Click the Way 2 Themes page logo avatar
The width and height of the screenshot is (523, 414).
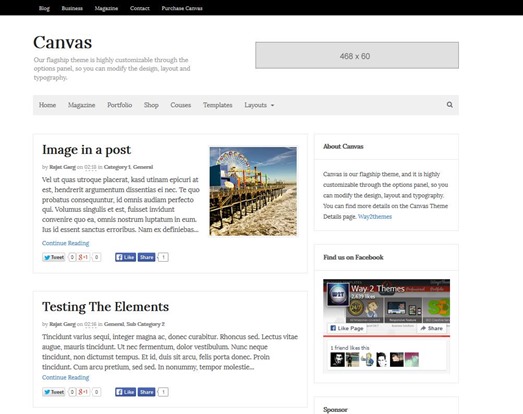point(338,294)
